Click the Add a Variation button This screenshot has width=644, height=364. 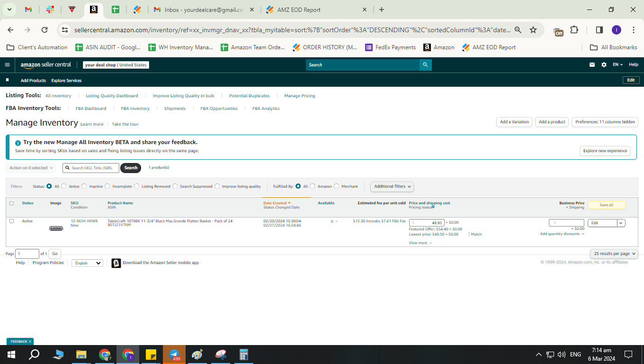pos(514,122)
